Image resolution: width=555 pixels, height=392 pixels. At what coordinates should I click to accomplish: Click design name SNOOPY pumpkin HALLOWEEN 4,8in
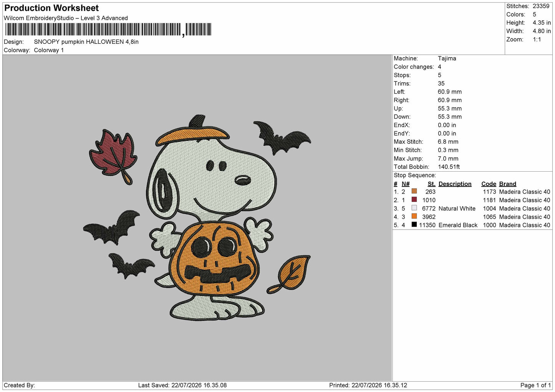click(86, 42)
